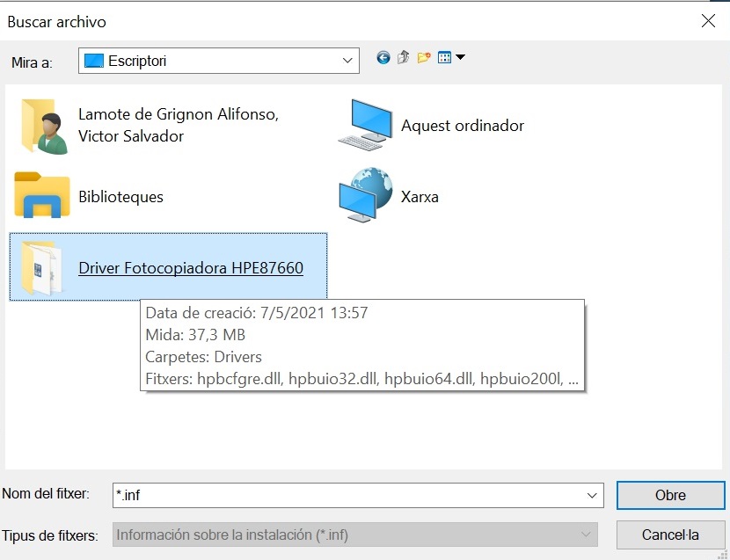
Task: Click the Biblioteques label text
Action: coord(120,197)
